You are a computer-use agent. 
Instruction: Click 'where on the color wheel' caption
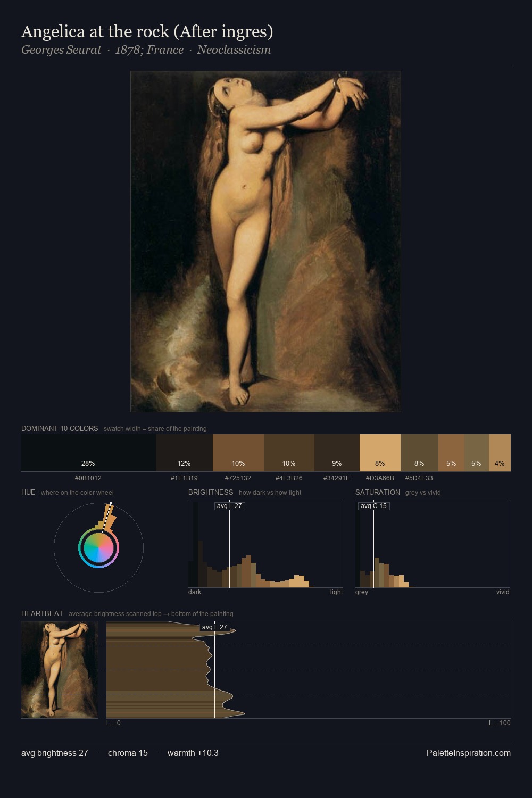77,493
